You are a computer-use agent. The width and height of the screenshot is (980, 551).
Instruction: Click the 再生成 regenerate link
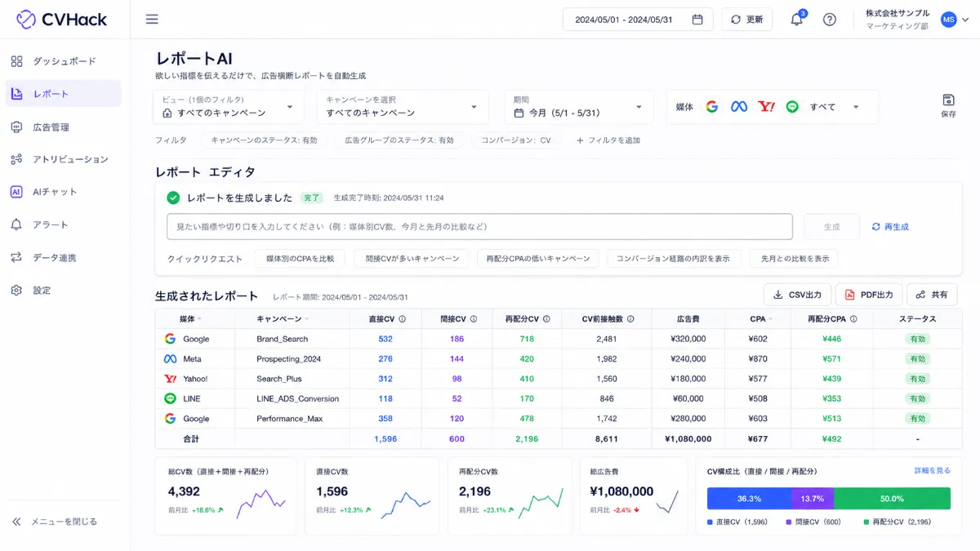click(890, 227)
